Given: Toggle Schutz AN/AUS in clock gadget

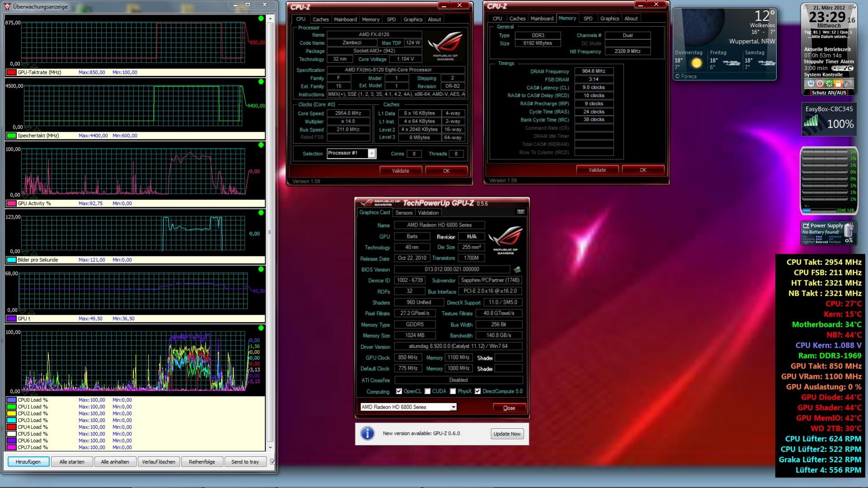Looking at the screenshot, I should [829, 93].
